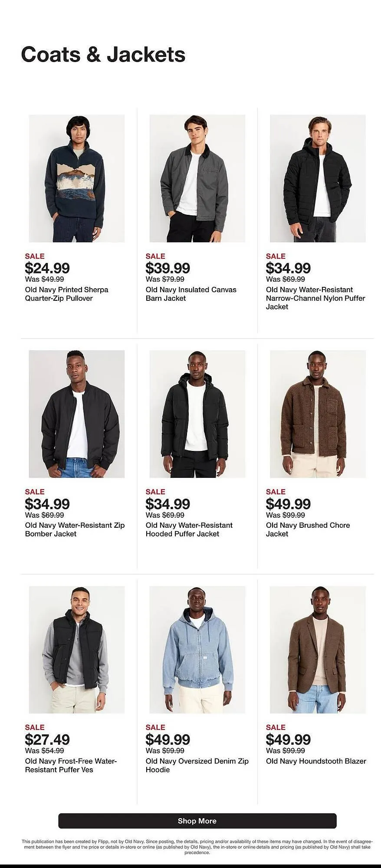This screenshot has height=868, width=381.
Task: Open the Old Navy Brushed Chore Jacket link
Action: (308, 529)
